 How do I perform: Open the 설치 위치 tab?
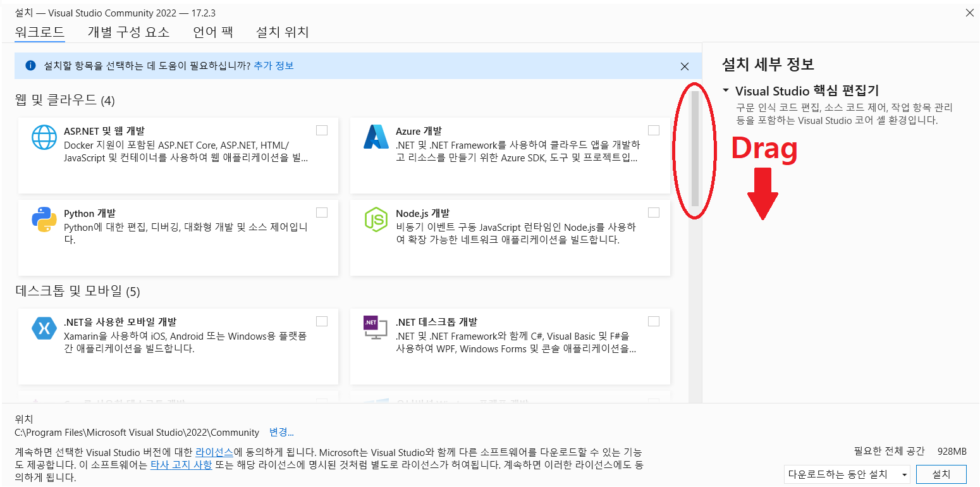click(x=282, y=32)
